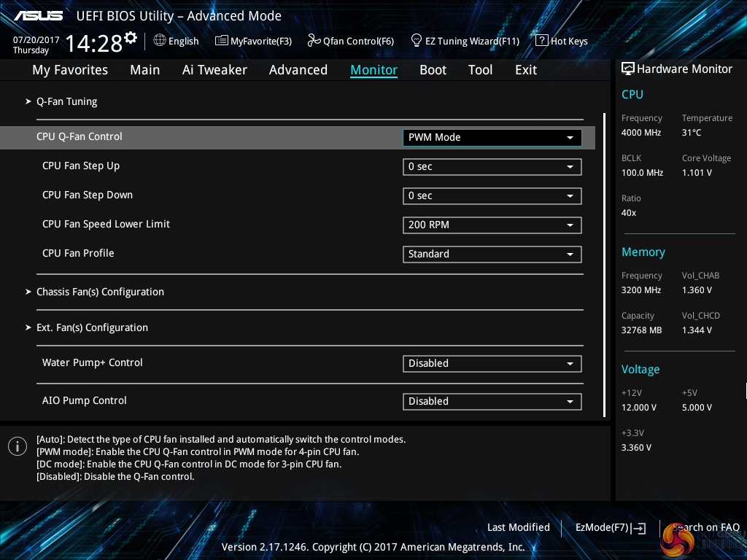Select the CPU Fan Step Down label
Image resolution: width=747 pixels, height=560 pixels.
[88, 195]
